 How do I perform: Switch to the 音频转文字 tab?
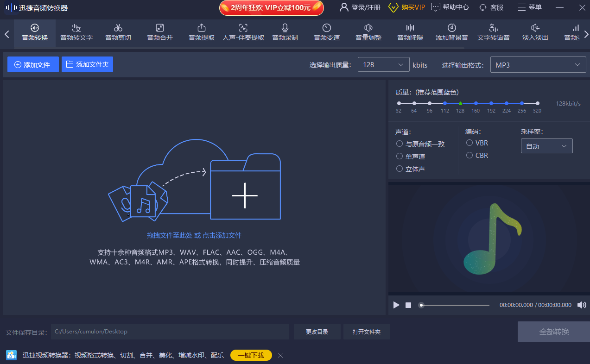pyautogui.click(x=76, y=32)
